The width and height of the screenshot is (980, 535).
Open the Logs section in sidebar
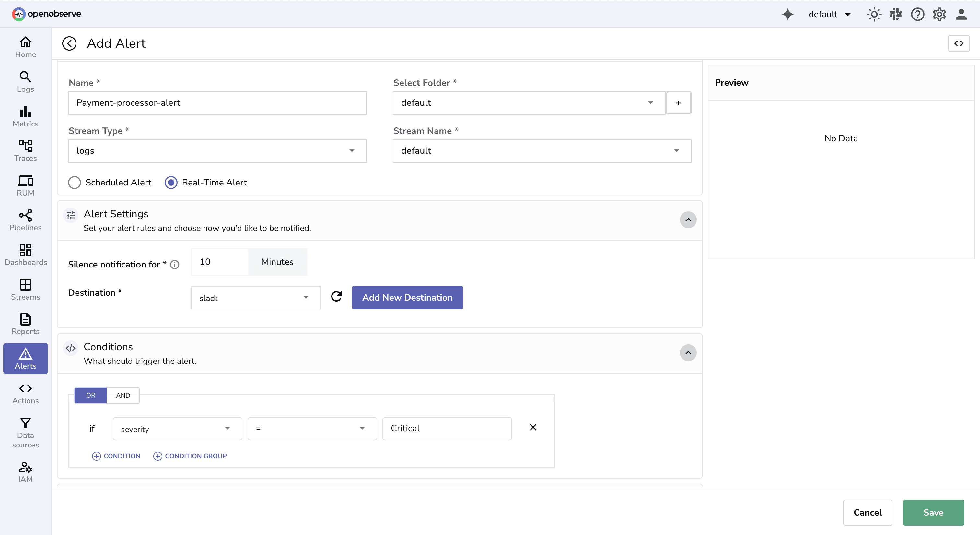tap(25, 81)
